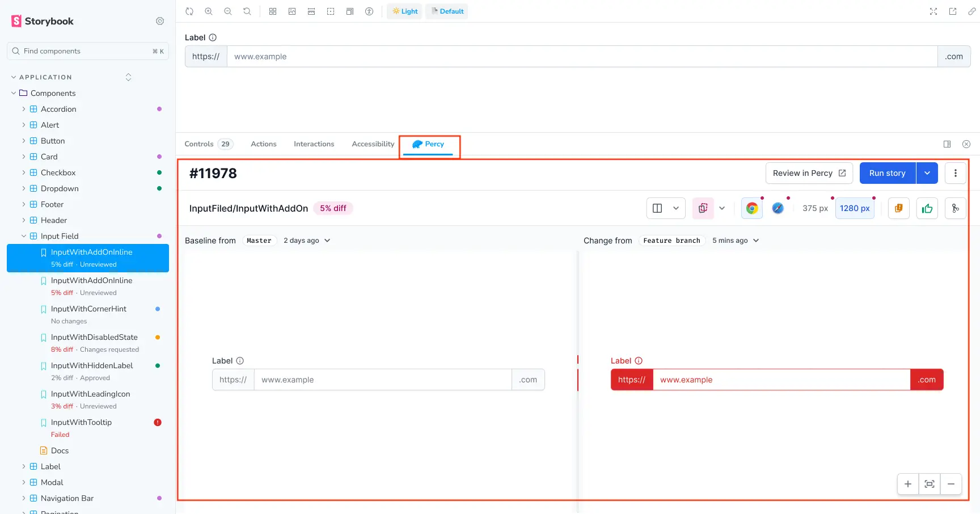
Task: Select the Chrome browser icon
Action: (x=751, y=208)
